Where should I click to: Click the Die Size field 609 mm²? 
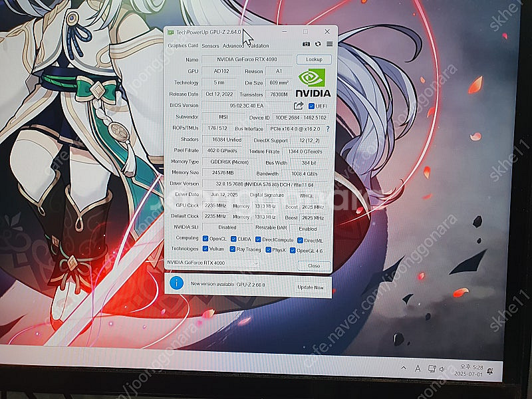point(279,82)
